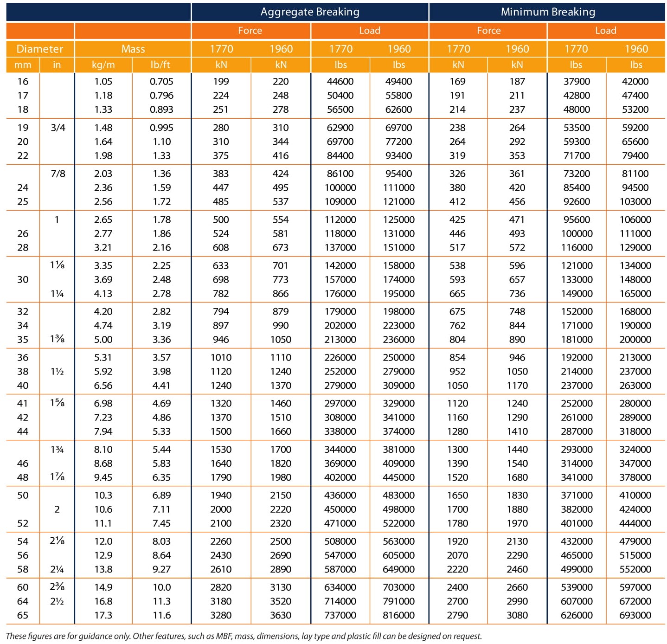Click the 37900 lbs minimum load value

[x=577, y=82]
